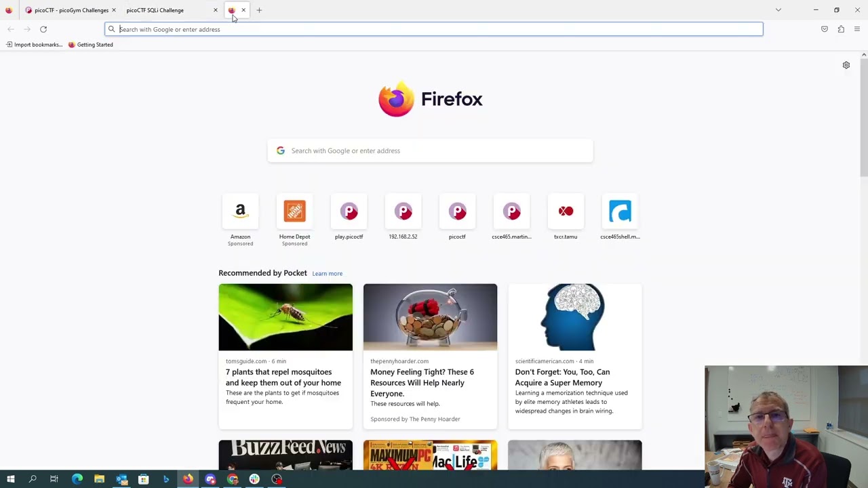Close the picoCTF SQLi Challenge tab

(216, 10)
